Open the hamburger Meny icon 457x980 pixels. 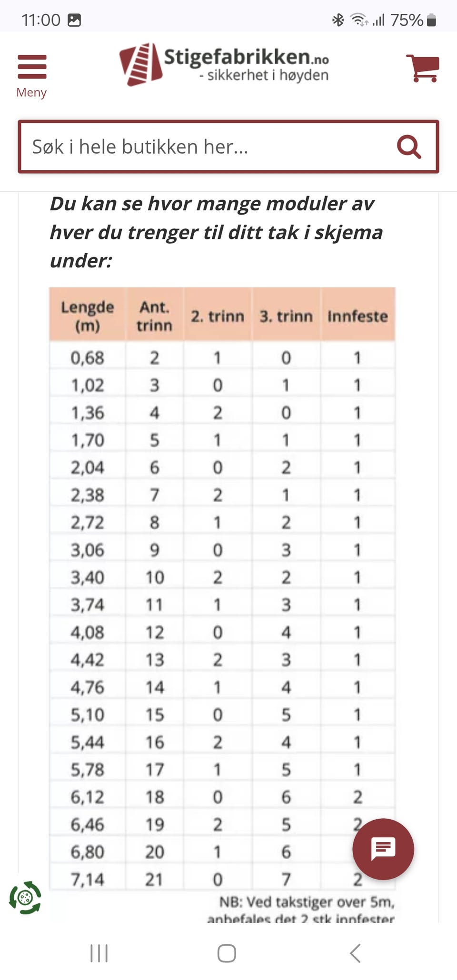[32, 67]
